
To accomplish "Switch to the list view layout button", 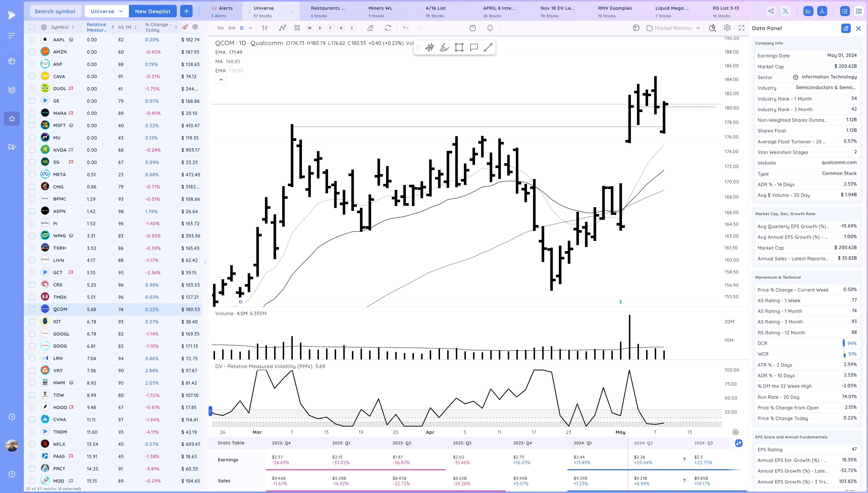I will pos(845,11).
